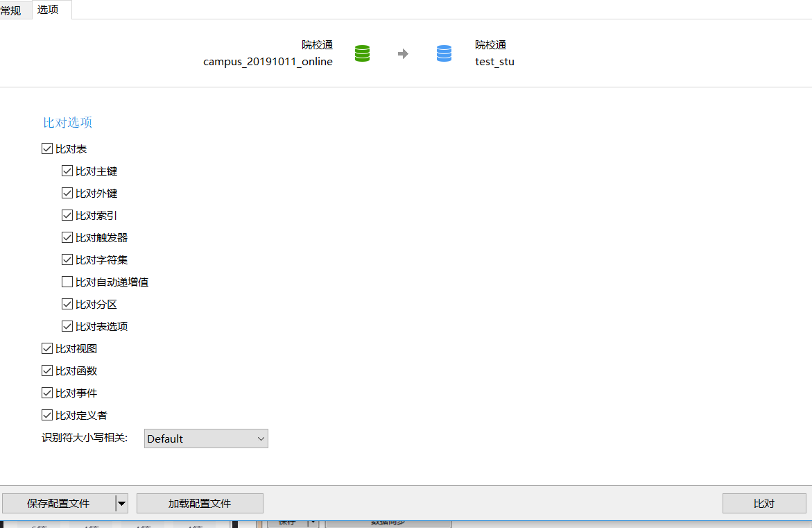Uncheck the 比对表 checkbox
This screenshot has height=528, width=812.
[x=47, y=148]
